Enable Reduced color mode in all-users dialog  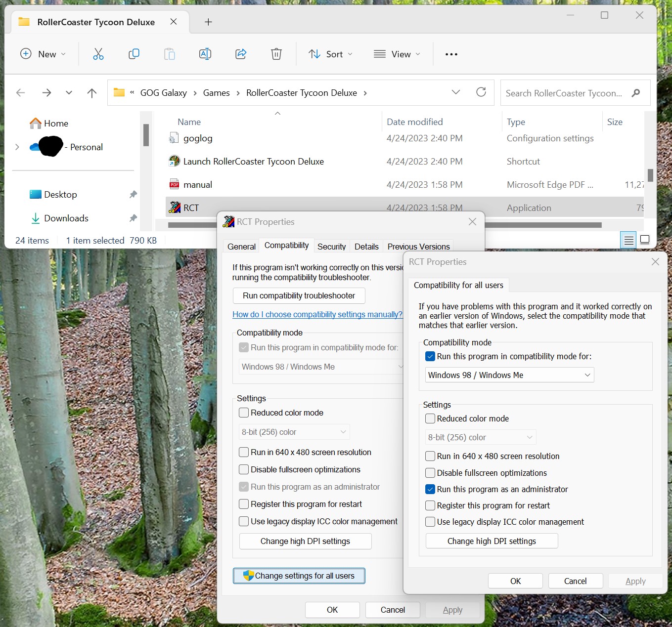430,418
